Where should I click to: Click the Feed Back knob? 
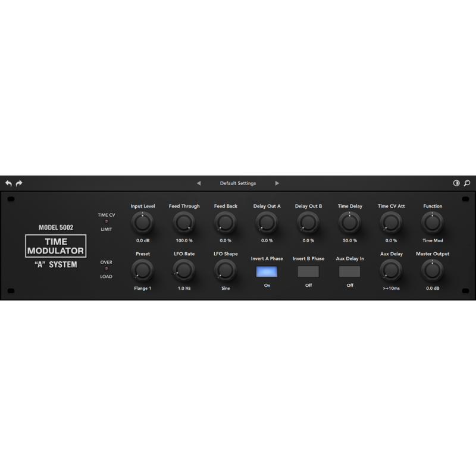point(226,223)
